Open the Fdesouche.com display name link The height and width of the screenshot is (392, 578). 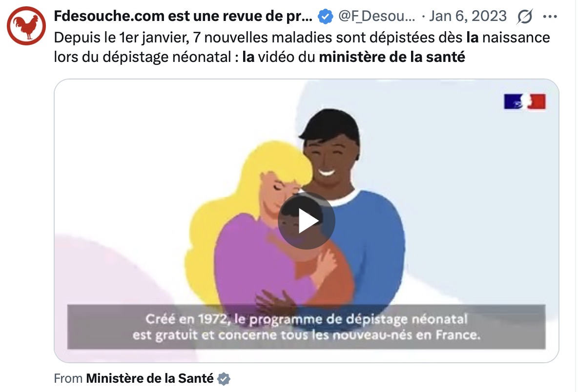[x=183, y=16]
